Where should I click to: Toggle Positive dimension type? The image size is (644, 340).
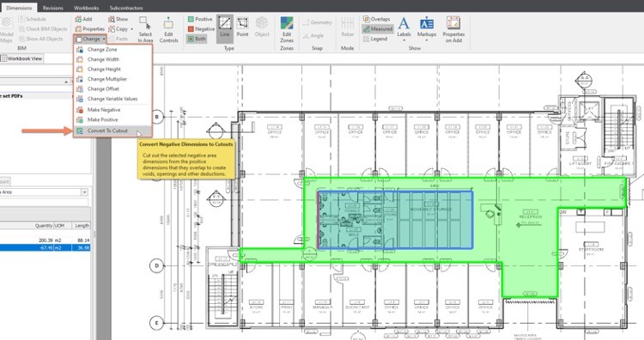pyautogui.click(x=200, y=19)
